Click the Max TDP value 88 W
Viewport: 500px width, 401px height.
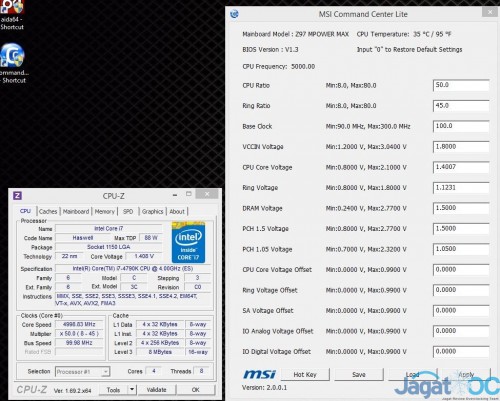tap(151, 238)
